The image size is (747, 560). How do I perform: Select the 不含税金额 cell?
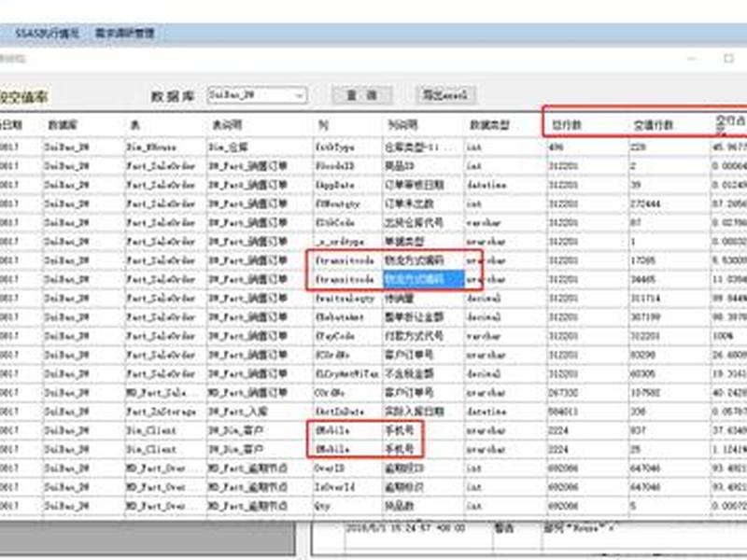424,374
